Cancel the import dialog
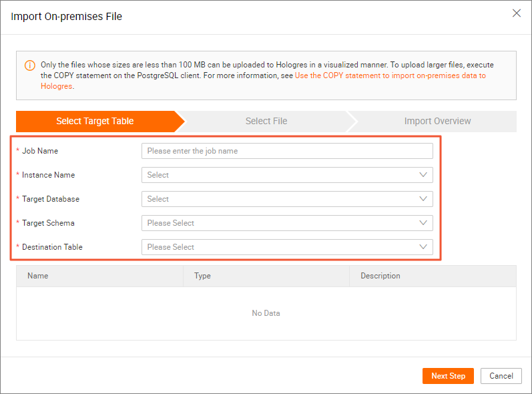This screenshot has width=532, height=394. [x=501, y=376]
